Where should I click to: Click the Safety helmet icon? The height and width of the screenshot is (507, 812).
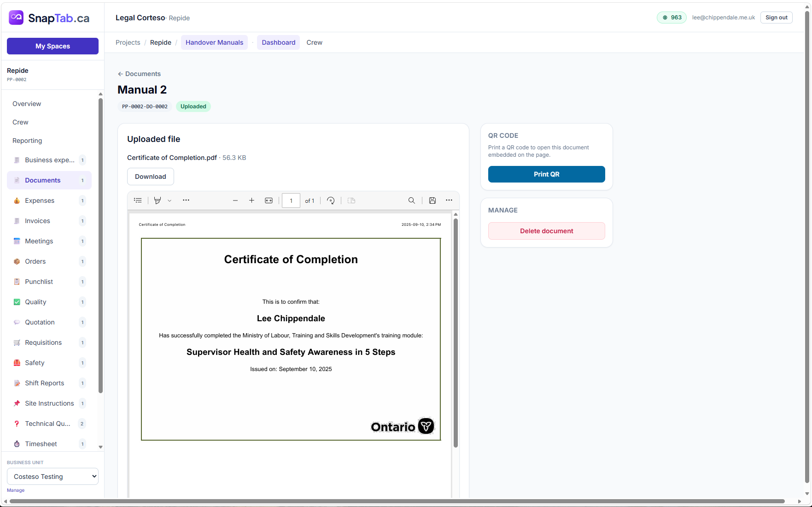click(17, 363)
